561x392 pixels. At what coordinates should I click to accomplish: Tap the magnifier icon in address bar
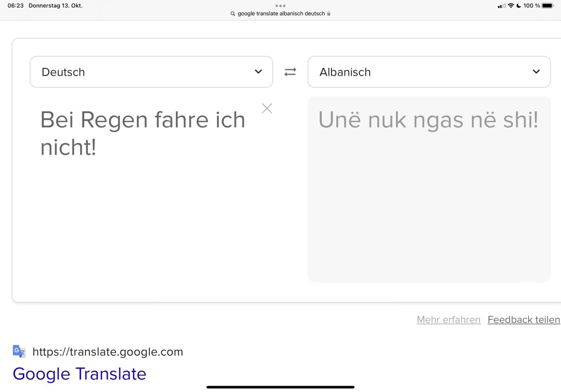232,14
